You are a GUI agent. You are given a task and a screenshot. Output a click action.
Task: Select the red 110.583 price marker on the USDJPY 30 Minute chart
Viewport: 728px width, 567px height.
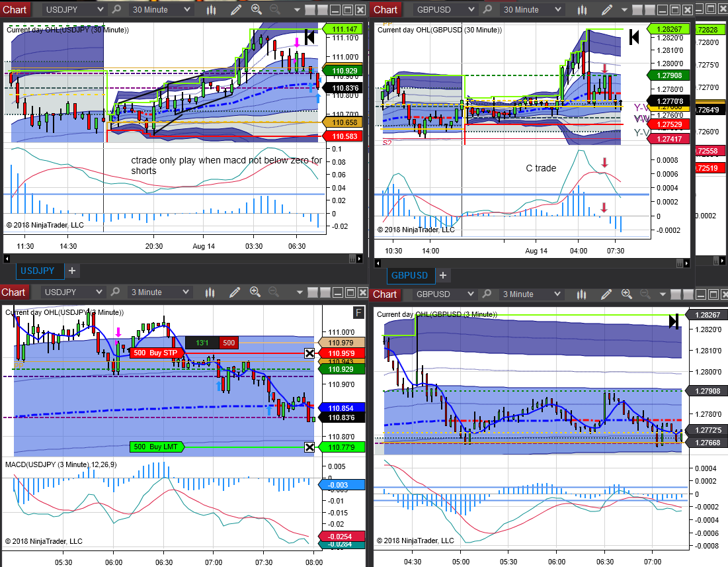[x=343, y=136]
